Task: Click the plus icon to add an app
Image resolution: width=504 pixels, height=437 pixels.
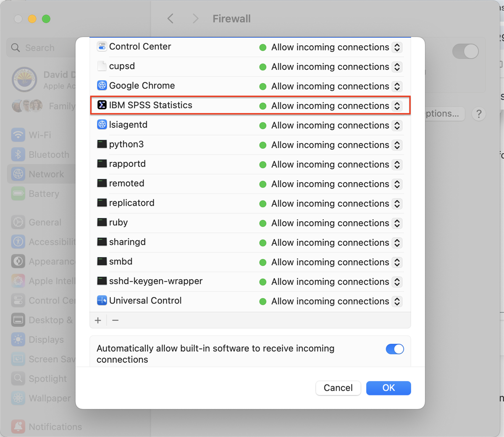Action: [x=98, y=320]
